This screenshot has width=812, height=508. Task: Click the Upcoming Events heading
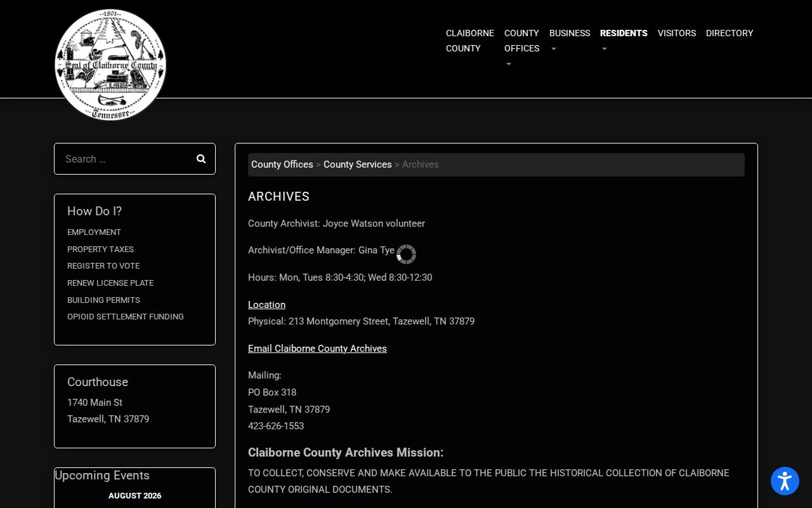pyautogui.click(x=102, y=476)
